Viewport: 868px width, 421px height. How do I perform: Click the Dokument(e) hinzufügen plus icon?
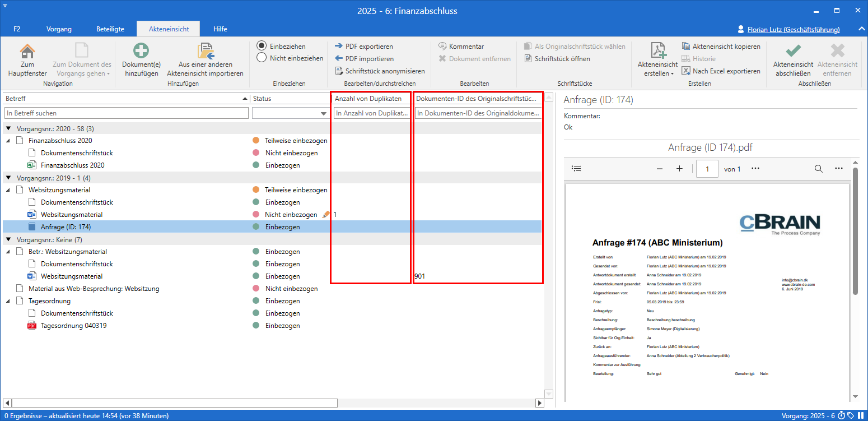141,51
